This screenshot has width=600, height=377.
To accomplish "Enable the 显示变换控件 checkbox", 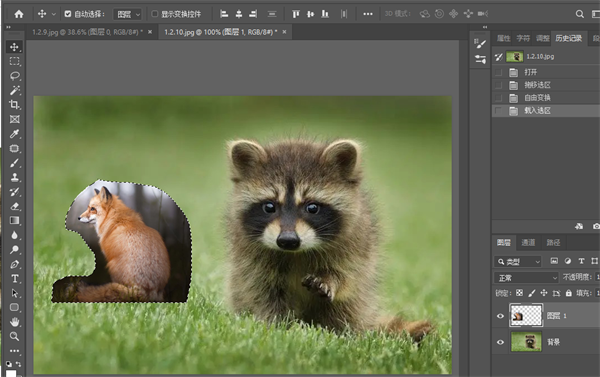I will pos(155,14).
